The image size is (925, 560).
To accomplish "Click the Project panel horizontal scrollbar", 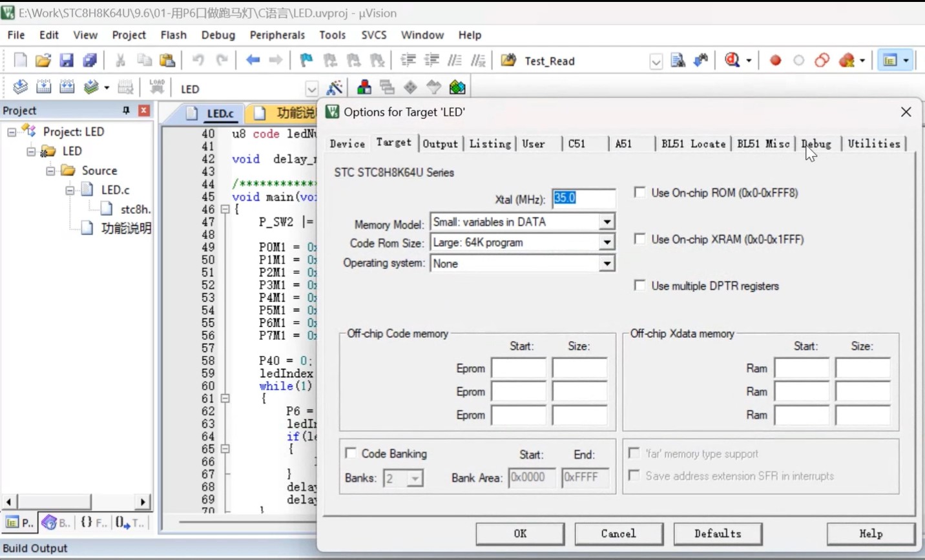I will tap(76, 501).
